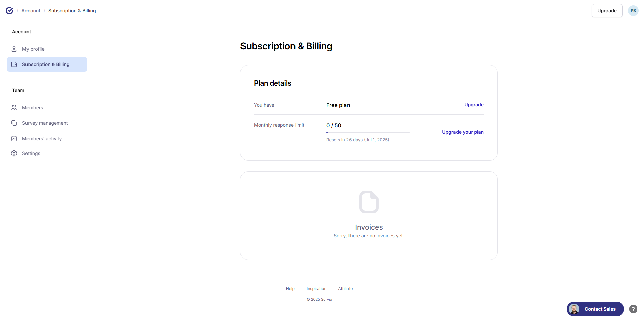Open the Help footer link

click(x=290, y=289)
